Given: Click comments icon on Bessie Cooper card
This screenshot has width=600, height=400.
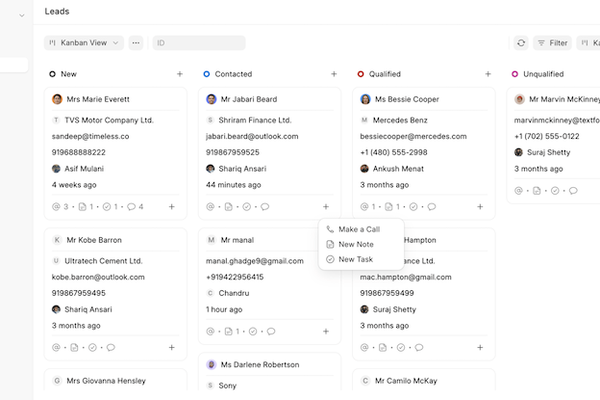Looking at the screenshot, I should click(x=432, y=207).
